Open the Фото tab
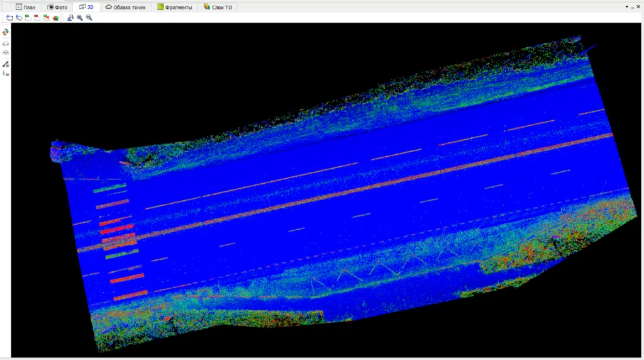The image size is (644, 360). point(57,8)
